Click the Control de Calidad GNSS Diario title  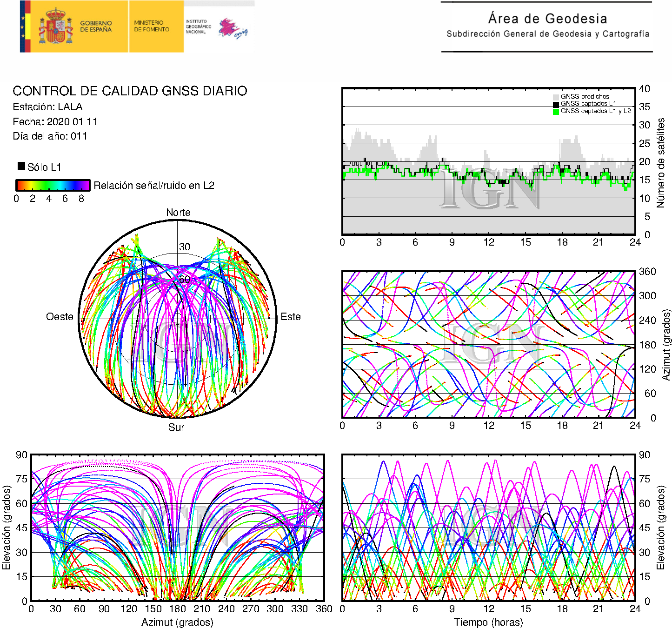point(130,91)
